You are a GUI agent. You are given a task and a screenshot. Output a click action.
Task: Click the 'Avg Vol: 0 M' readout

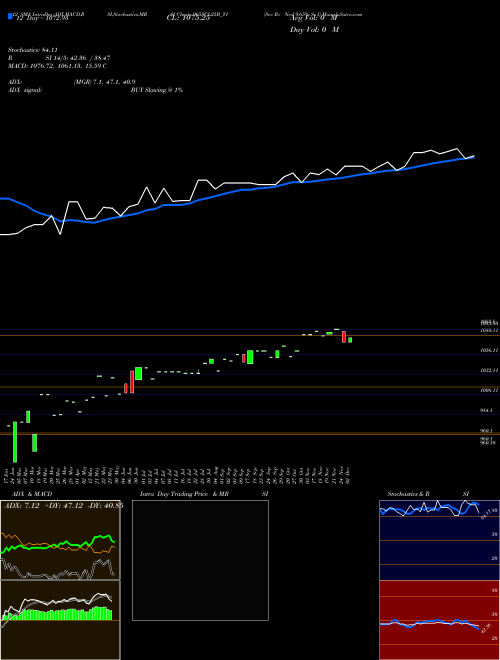(314, 19)
